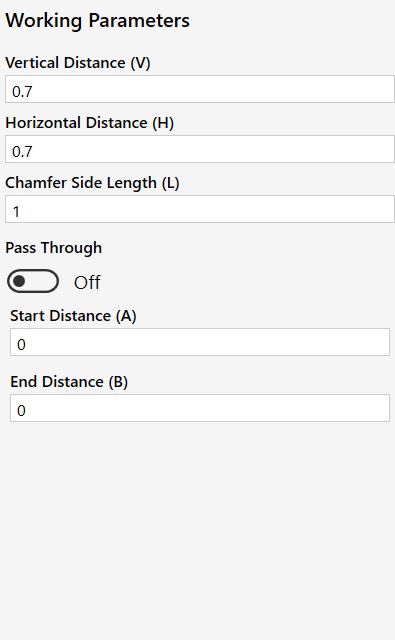Select the End Distance (B) input box
The height and width of the screenshot is (640, 395).
click(x=200, y=408)
